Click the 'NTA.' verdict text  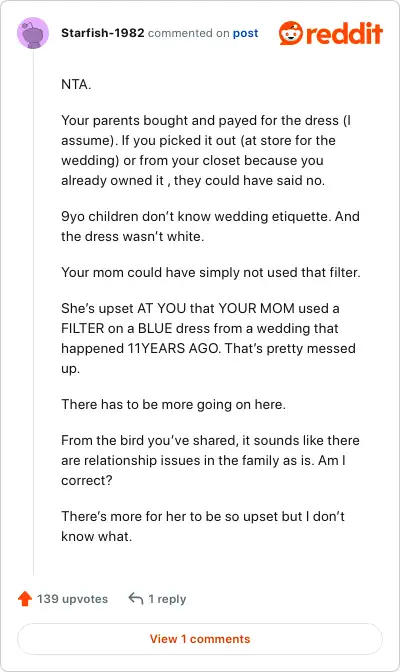coord(76,84)
